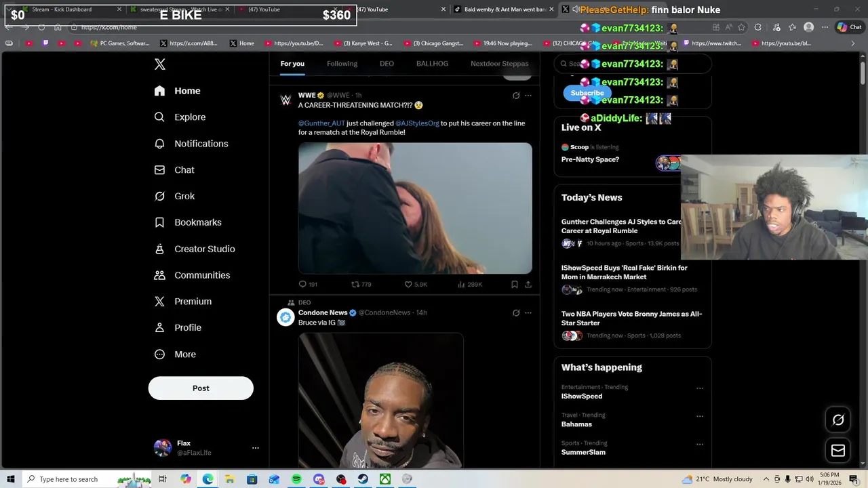Open @AJStylesOrg mention link
The width and height of the screenshot is (868, 488).
pyautogui.click(x=417, y=123)
